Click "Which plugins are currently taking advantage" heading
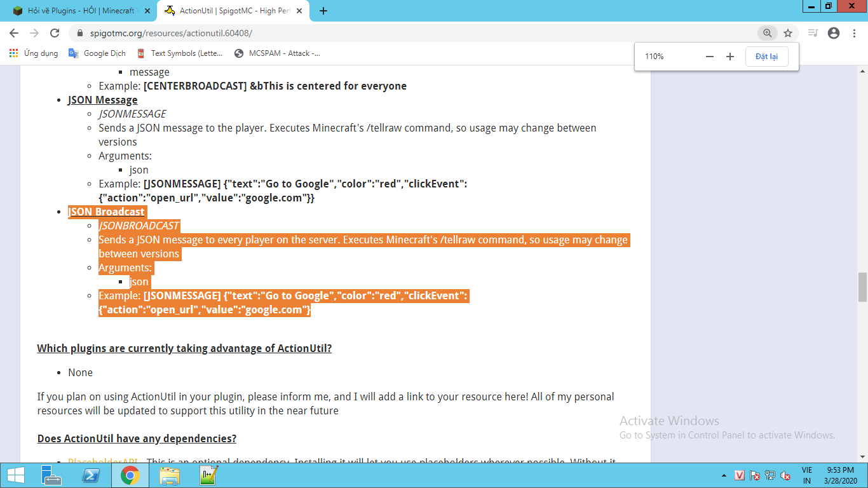868x488 pixels. click(184, 348)
